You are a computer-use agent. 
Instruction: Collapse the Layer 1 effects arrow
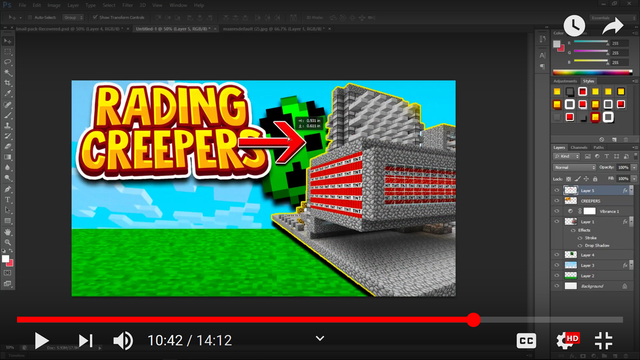point(631,222)
